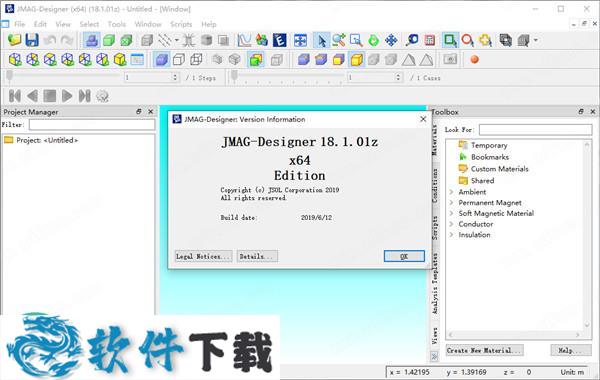Toggle the highlighted geometry editor stamp icon
Screen dimensions: 600x380
point(92,40)
